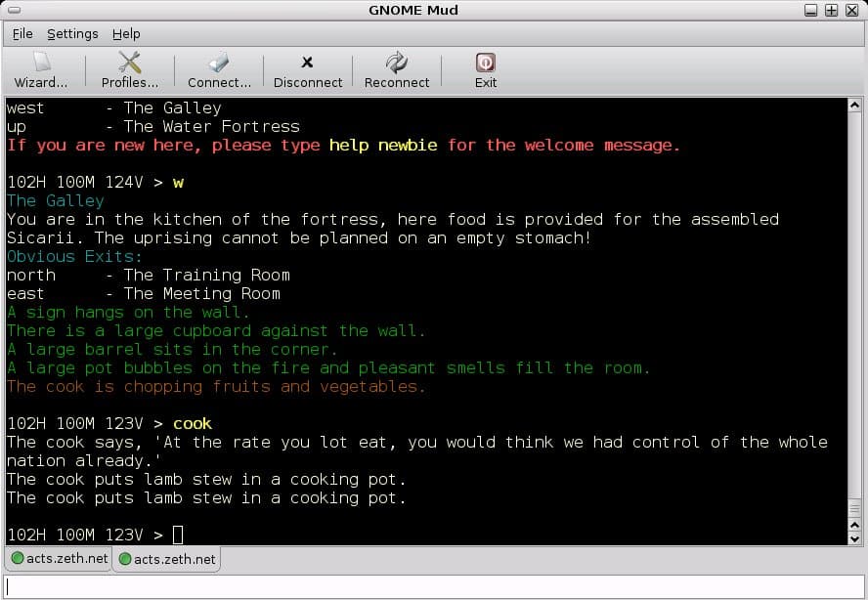Close the GNOME Mud window
This screenshot has height=600, width=868.
pos(852,10)
